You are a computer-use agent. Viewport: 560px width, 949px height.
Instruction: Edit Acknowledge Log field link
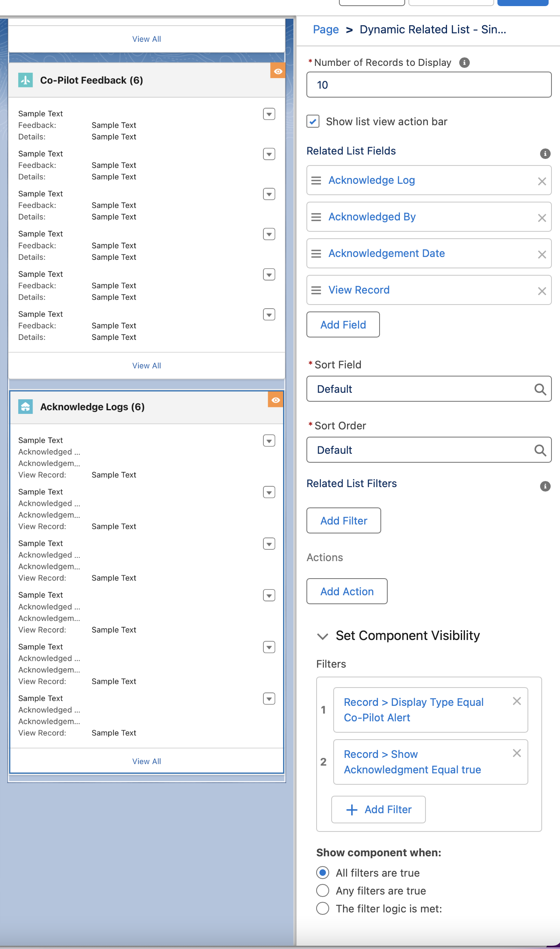[372, 180]
